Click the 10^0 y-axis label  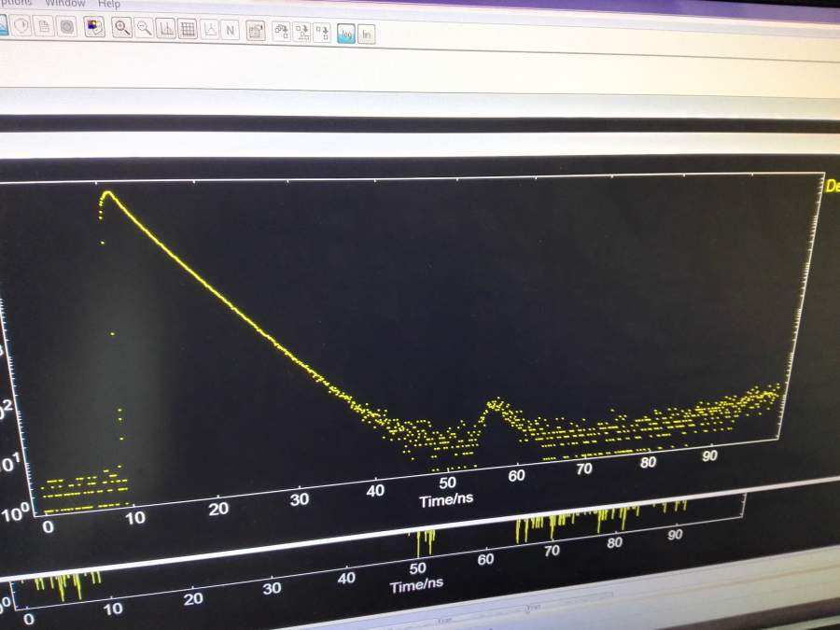tap(15, 514)
